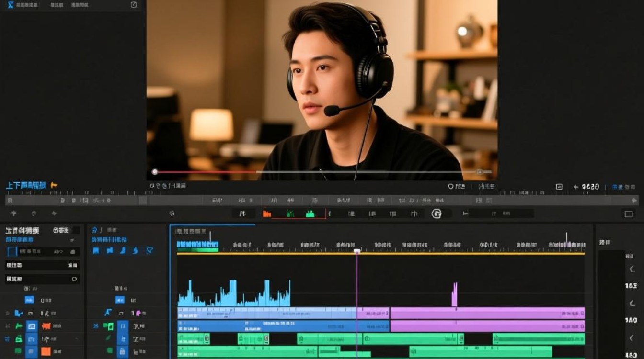The image size is (644, 359).
Task: Click the blue trapezoid mask icon in middle panel
Action: (x=149, y=250)
